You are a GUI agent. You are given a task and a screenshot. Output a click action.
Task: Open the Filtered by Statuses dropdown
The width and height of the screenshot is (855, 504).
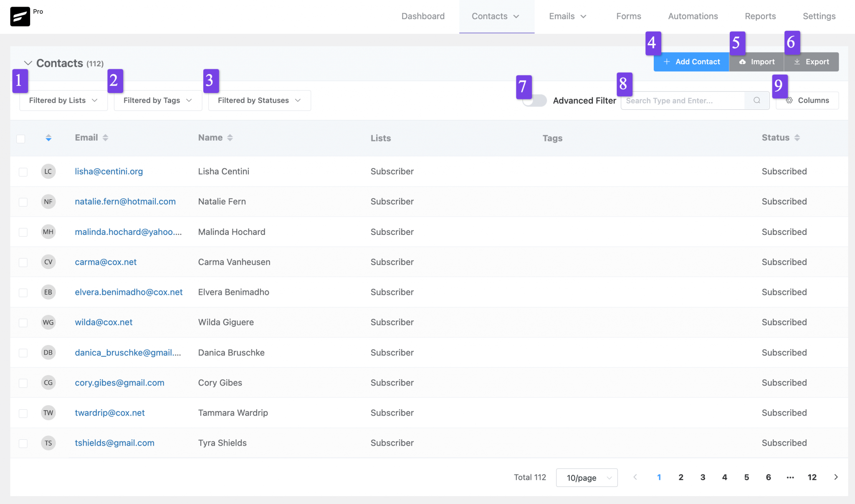coord(259,100)
